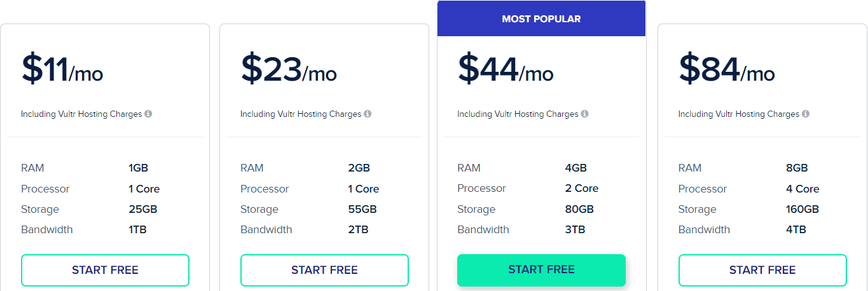Choose START FREE under the $84/mo plan
This screenshot has height=291, width=868.
(762, 270)
